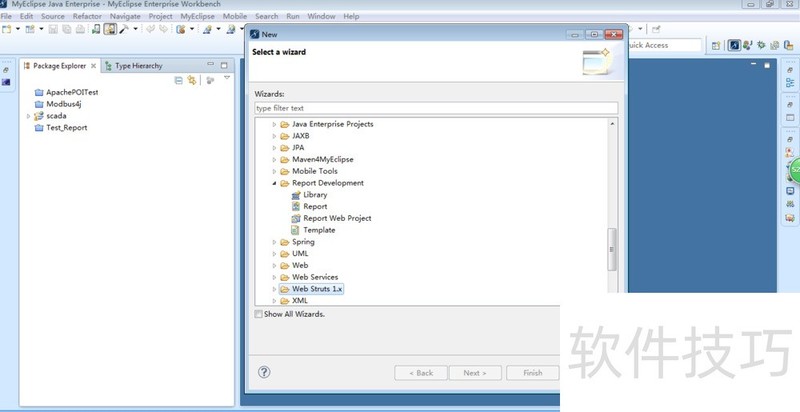The height and width of the screenshot is (412, 800).
Task: Open the Window menu
Action: click(321, 16)
